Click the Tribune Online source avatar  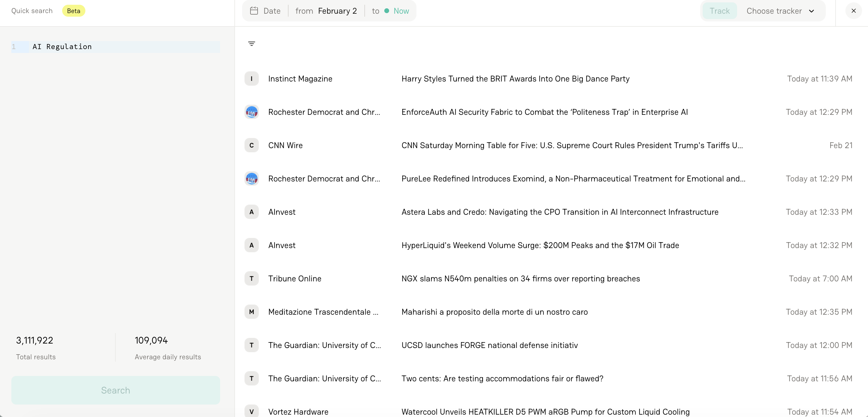point(251,278)
